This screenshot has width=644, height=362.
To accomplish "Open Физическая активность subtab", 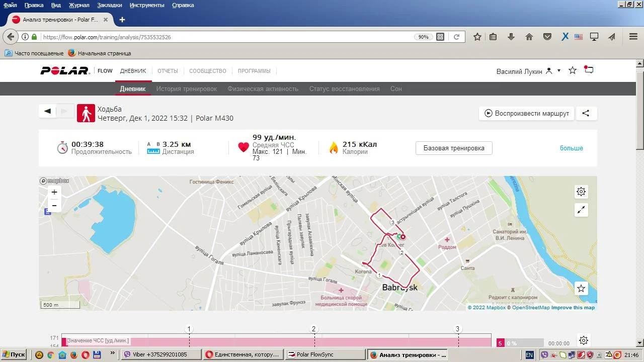I will (263, 89).
